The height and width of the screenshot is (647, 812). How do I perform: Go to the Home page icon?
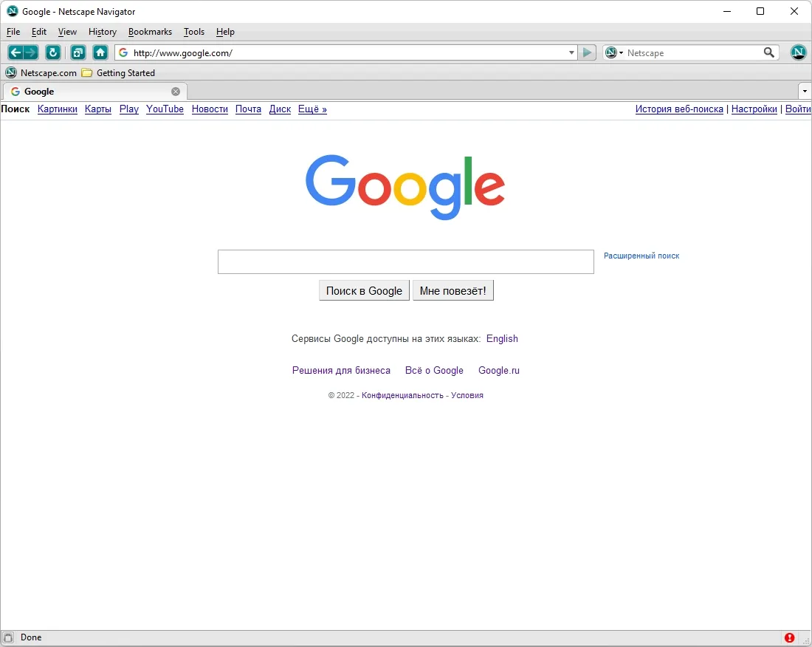tap(100, 52)
